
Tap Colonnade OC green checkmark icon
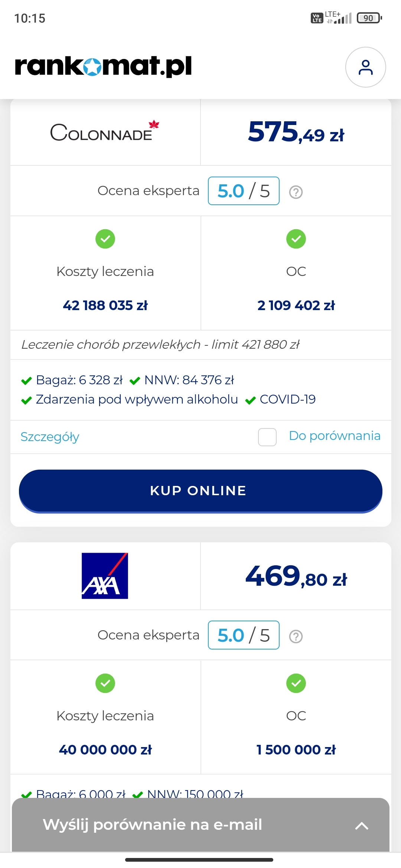click(296, 239)
